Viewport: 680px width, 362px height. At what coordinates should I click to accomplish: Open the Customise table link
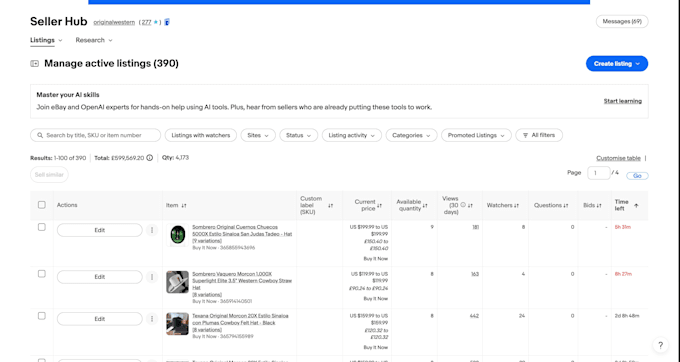(x=618, y=158)
